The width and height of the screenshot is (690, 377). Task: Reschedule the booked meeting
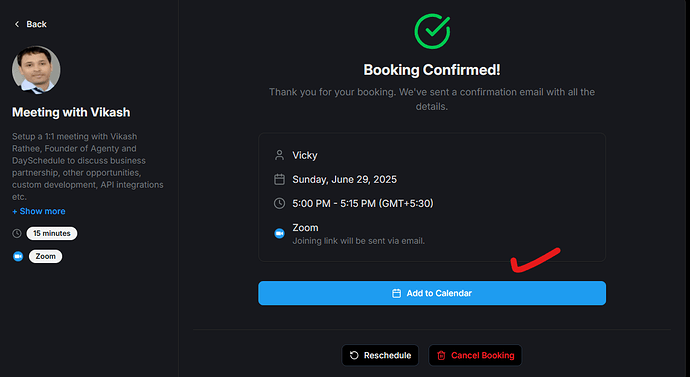click(x=380, y=355)
